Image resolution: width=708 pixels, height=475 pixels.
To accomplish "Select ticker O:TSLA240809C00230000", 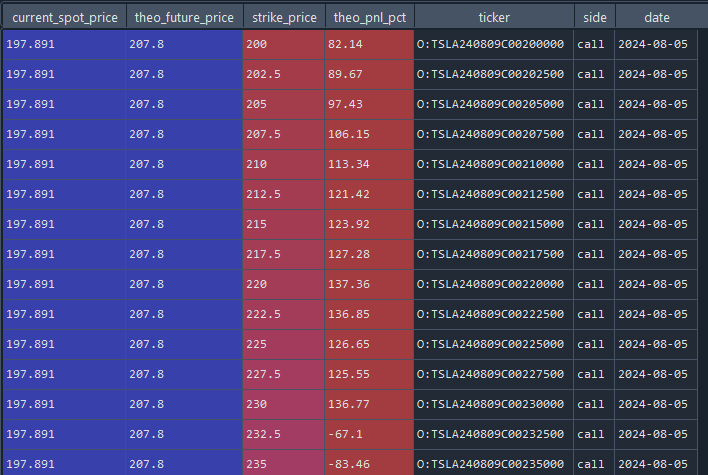I will 494,405.
